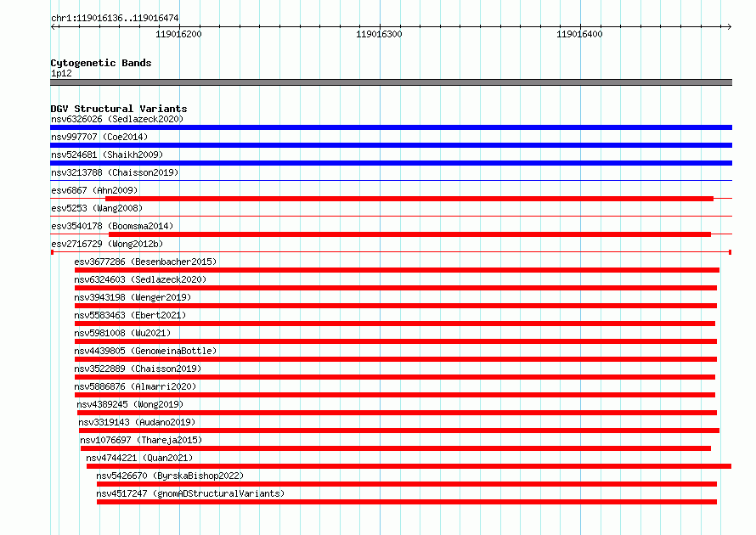
Task: Open variant nsv5426670 (ByrskaBishop2022) label
Action: point(170,476)
